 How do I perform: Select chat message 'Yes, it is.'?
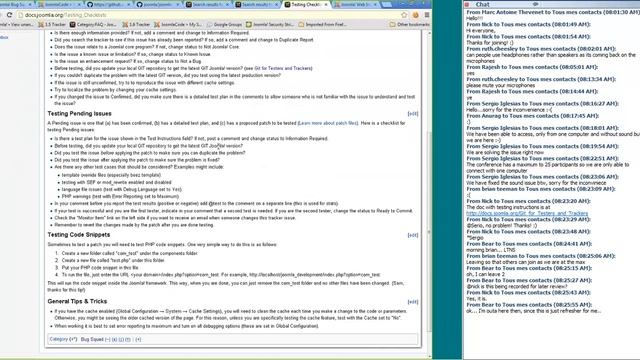pyautogui.click(x=476, y=299)
